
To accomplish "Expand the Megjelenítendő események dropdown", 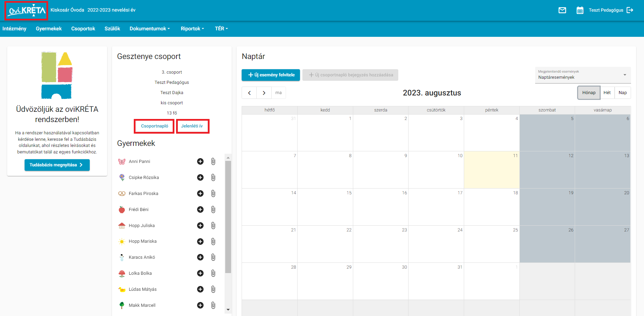I will tap(583, 75).
